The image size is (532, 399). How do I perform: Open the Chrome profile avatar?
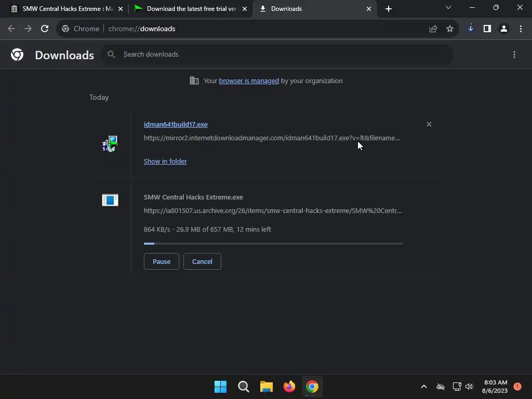[504, 29]
